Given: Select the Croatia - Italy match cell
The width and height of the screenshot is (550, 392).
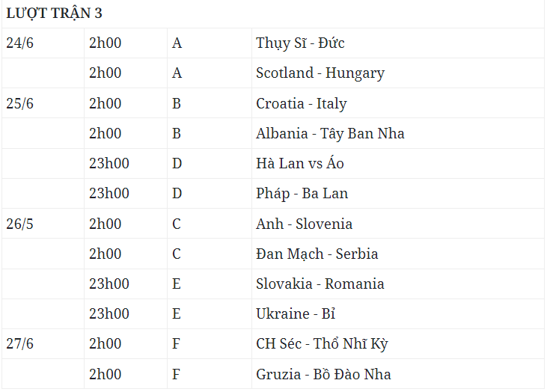Looking at the screenshot, I should coord(301,103).
